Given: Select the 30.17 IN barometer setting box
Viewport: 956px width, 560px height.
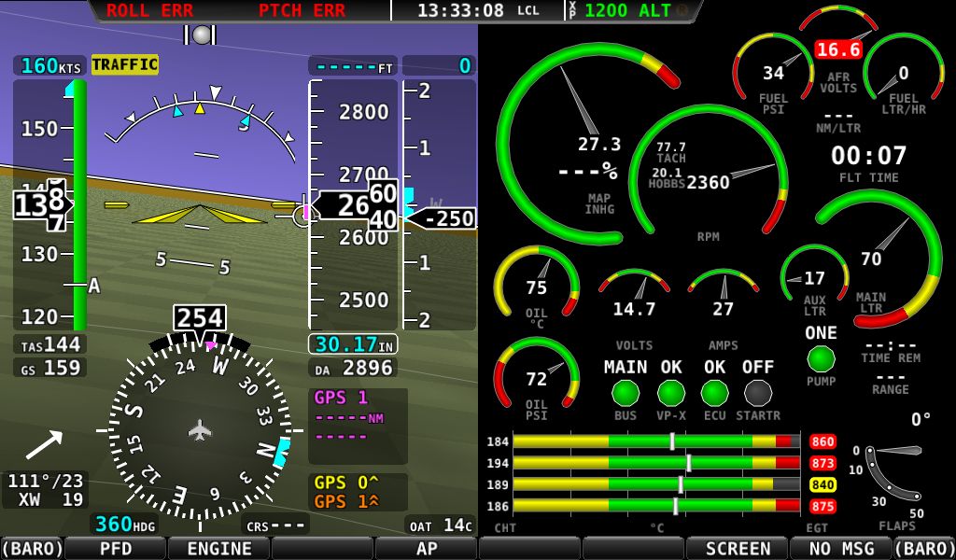Looking at the screenshot, I should 352,345.
